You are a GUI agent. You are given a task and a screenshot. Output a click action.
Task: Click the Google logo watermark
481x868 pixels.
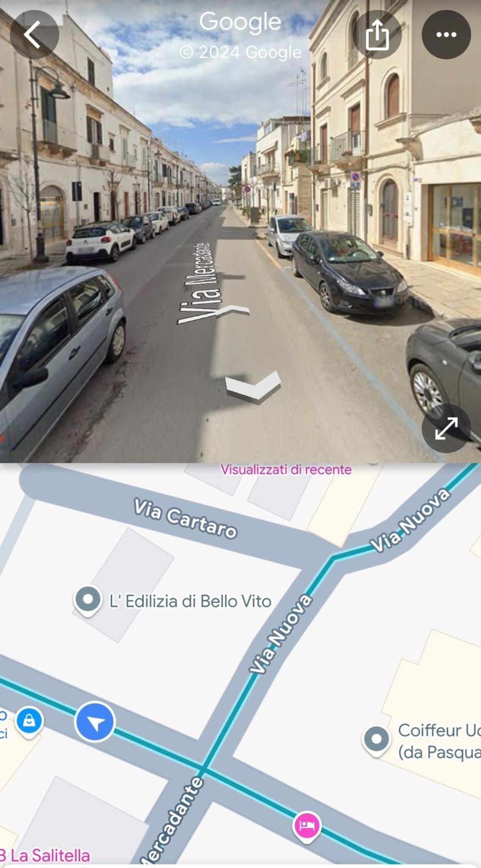[x=240, y=22]
